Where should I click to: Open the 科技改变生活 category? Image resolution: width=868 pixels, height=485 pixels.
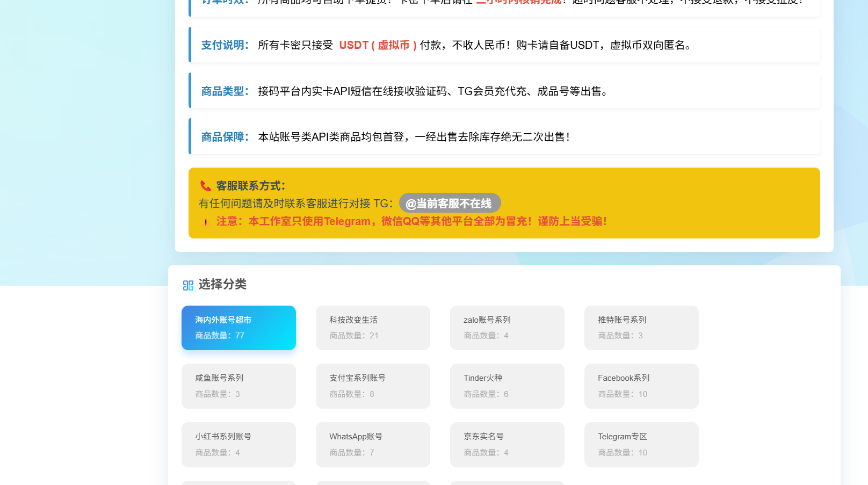tap(373, 328)
